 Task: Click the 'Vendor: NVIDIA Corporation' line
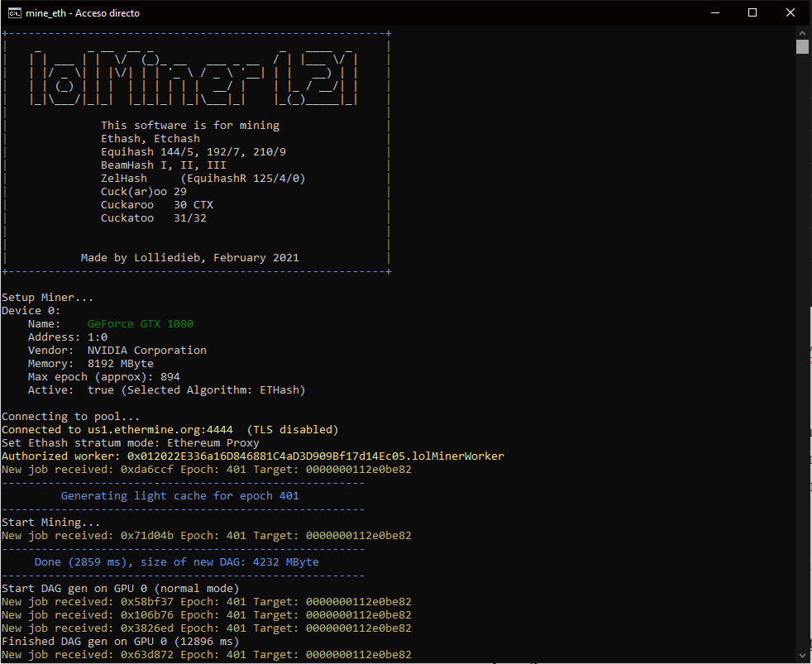pyautogui.click(x=117, y=350)
